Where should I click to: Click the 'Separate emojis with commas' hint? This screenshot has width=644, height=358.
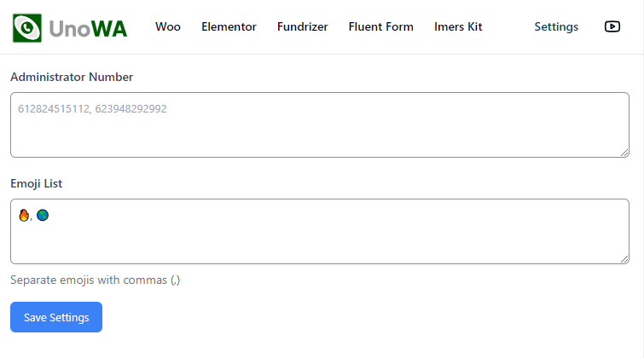click(95, 280)
